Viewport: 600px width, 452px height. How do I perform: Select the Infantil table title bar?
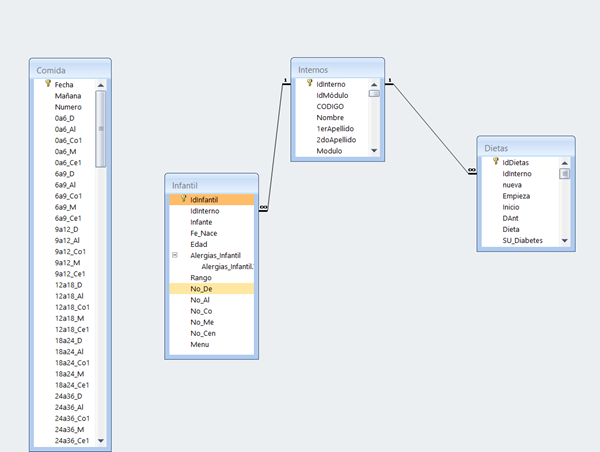pos(211,185)
